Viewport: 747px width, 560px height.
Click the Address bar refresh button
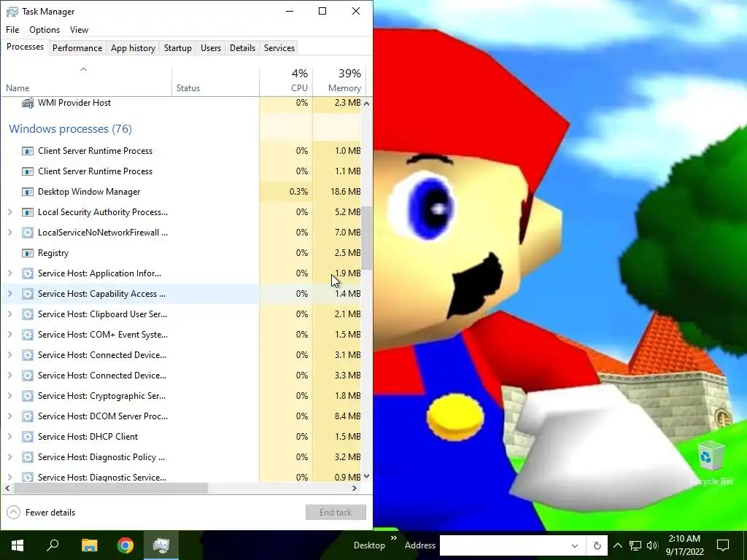[597, 545]
